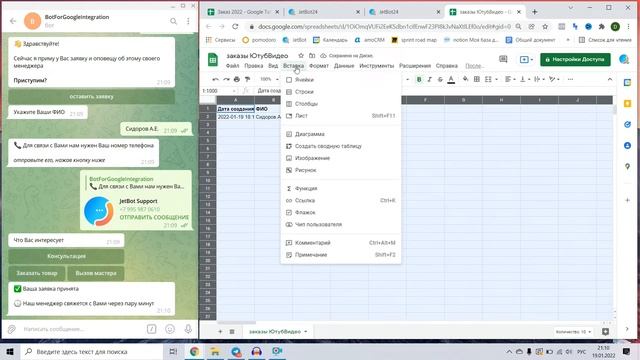
Task: Click the Telegram attach paperclip icon
Action: point(11,329)
